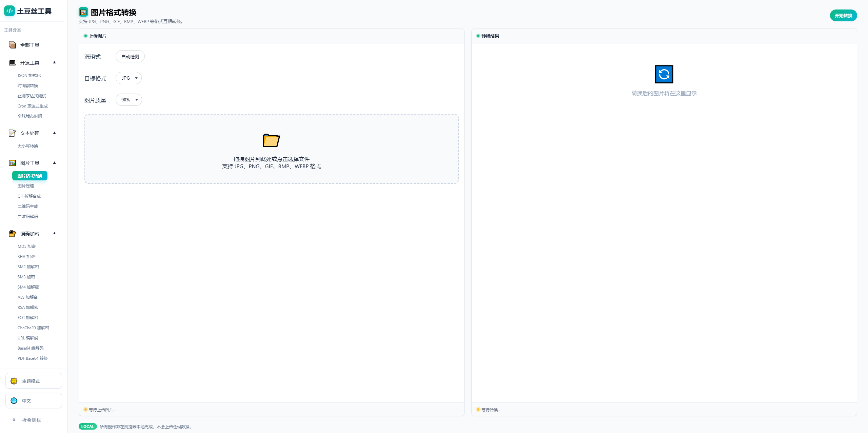Click the 全部工具 box icon
The height and width of the screenshot is (433, 868).
pyautogui.click(x=12, y=45)
